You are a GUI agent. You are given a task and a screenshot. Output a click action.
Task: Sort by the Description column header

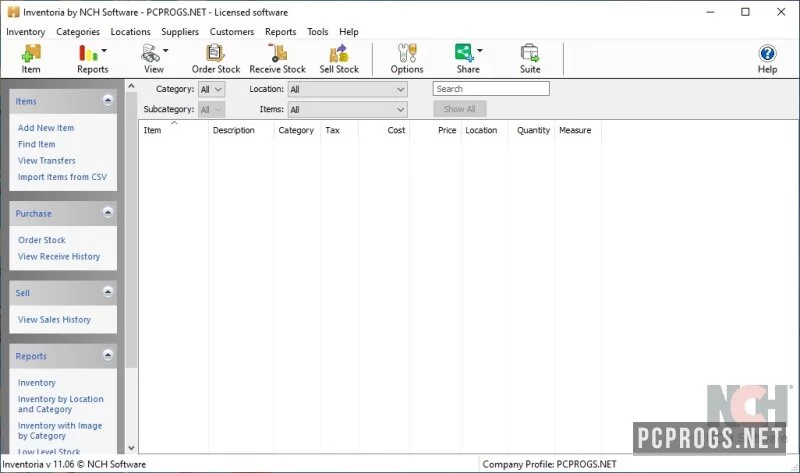pyautogui.click(x=241, y=130)
